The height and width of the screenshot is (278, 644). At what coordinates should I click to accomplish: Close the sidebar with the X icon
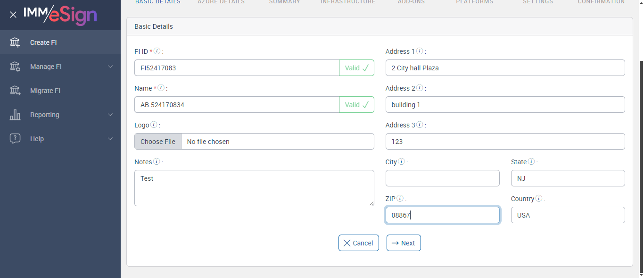click(x=13, y=15)
